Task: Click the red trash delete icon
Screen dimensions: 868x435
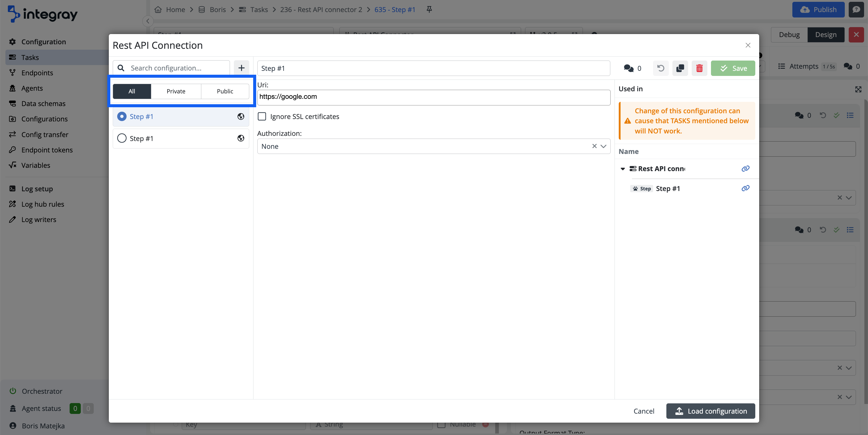Action: [699, 68]
